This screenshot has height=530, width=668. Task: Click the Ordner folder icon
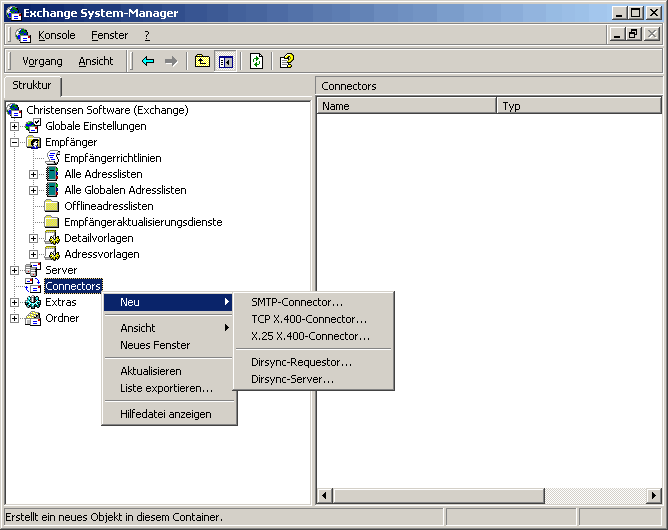pos(33,318)
